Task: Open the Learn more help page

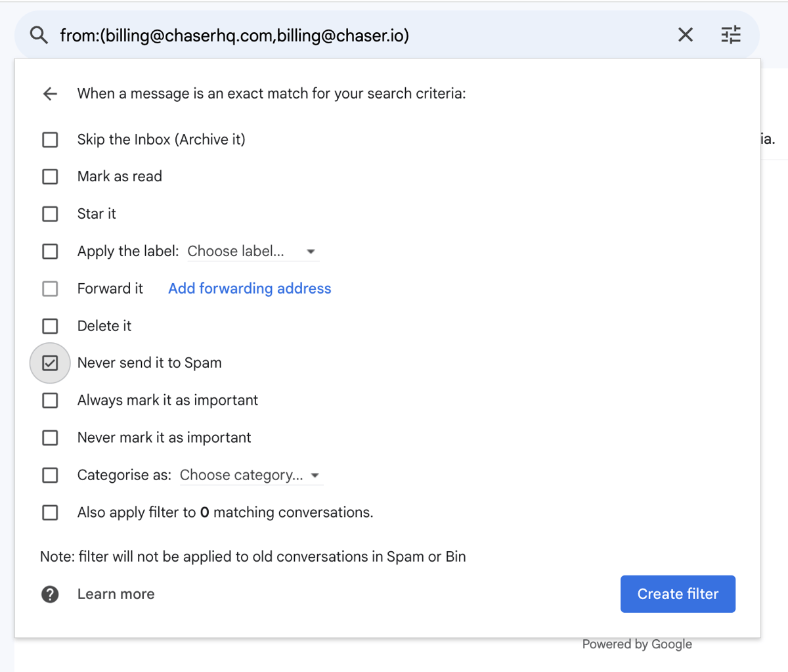Action: (116, 594)
